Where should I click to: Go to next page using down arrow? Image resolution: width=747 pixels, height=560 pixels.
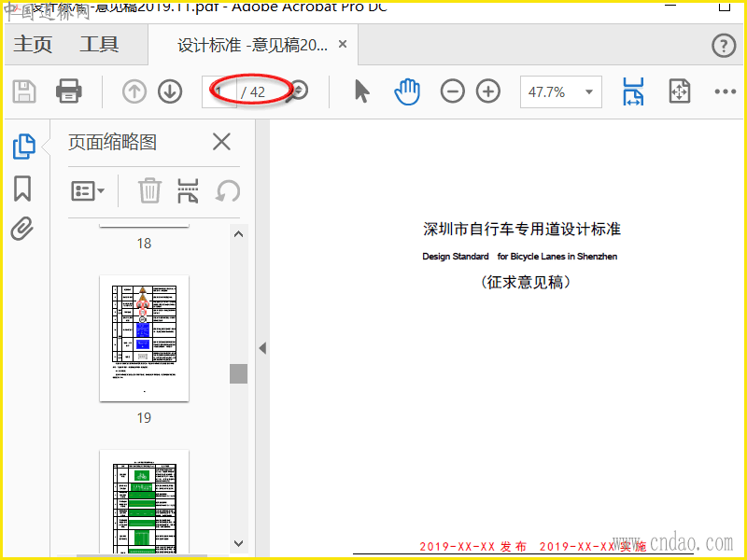click(170, 91)
